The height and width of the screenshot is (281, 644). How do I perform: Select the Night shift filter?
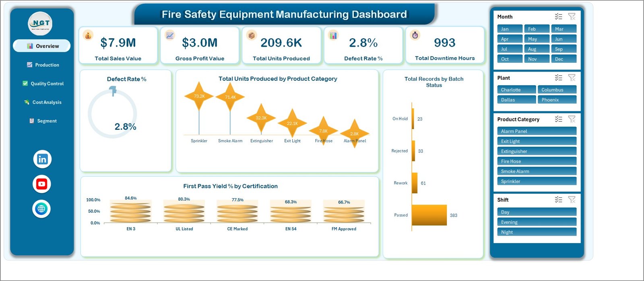click(x=537, y=232)
